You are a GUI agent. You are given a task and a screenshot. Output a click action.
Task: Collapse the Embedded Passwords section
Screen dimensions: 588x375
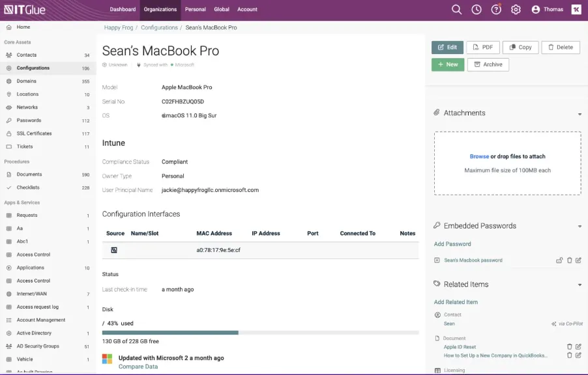tap(580, 227)
